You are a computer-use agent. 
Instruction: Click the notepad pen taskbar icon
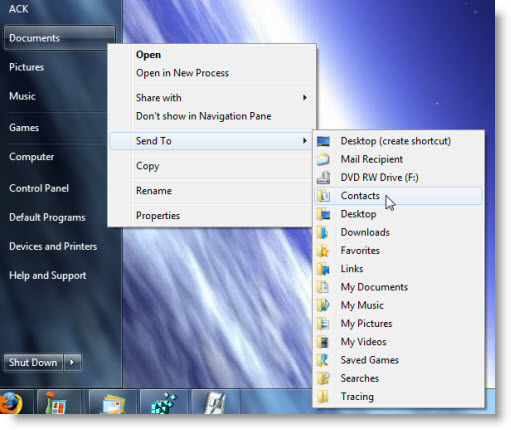(215, 402)
